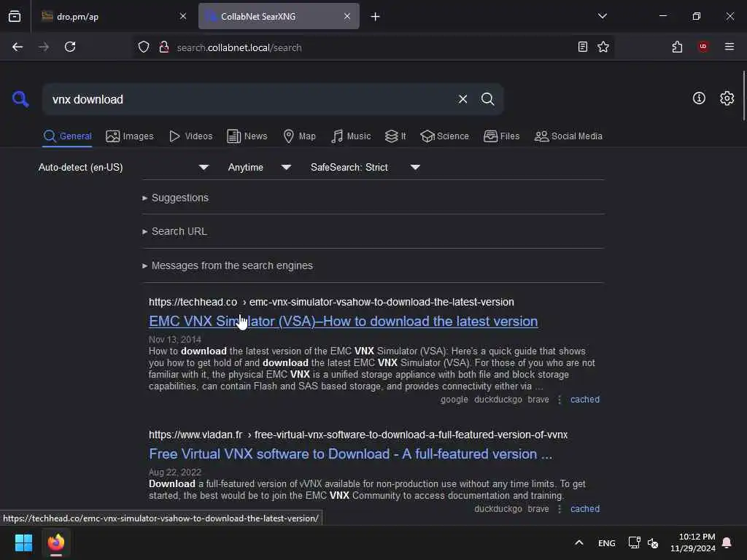Go back with the browser back arrow

pos(18,47)
